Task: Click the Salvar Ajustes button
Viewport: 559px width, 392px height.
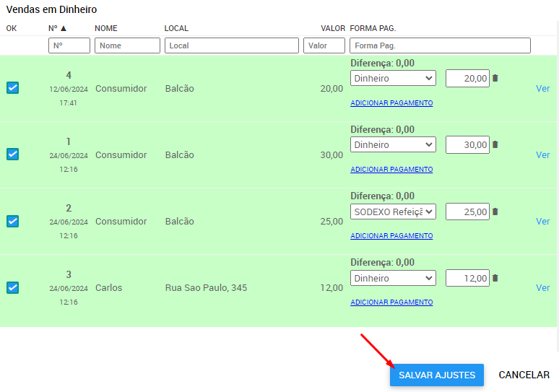Action: [x=437, y=375]
